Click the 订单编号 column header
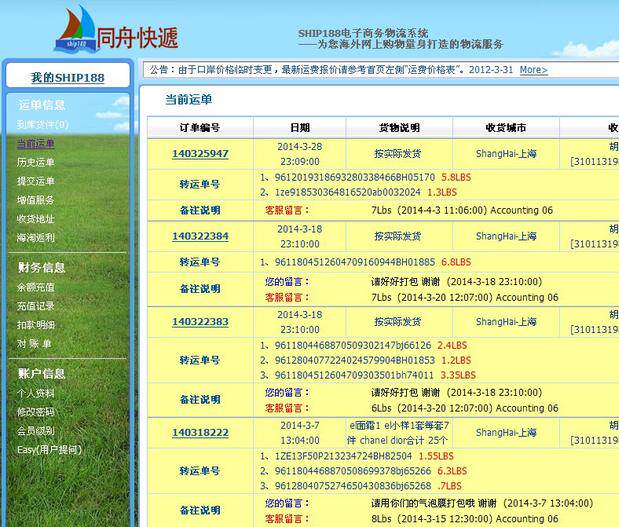This screenshot has height=527, width=619. (x=200, y=128)
